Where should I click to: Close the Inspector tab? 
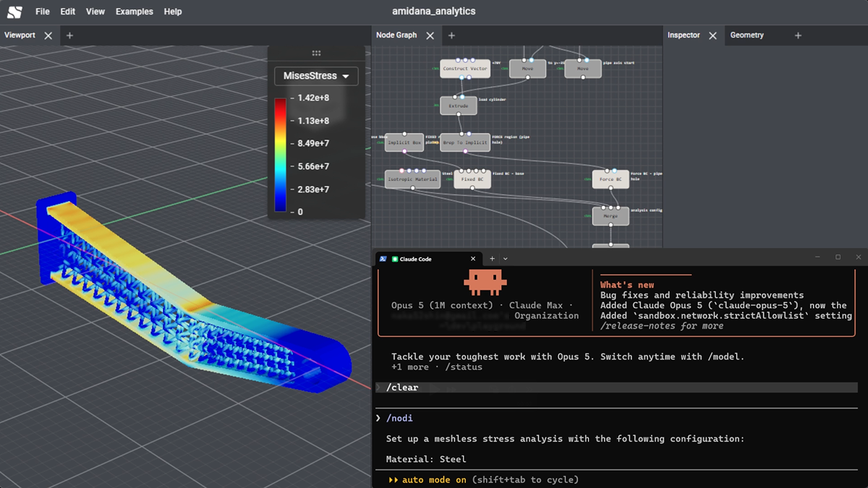tap(712, 35)
